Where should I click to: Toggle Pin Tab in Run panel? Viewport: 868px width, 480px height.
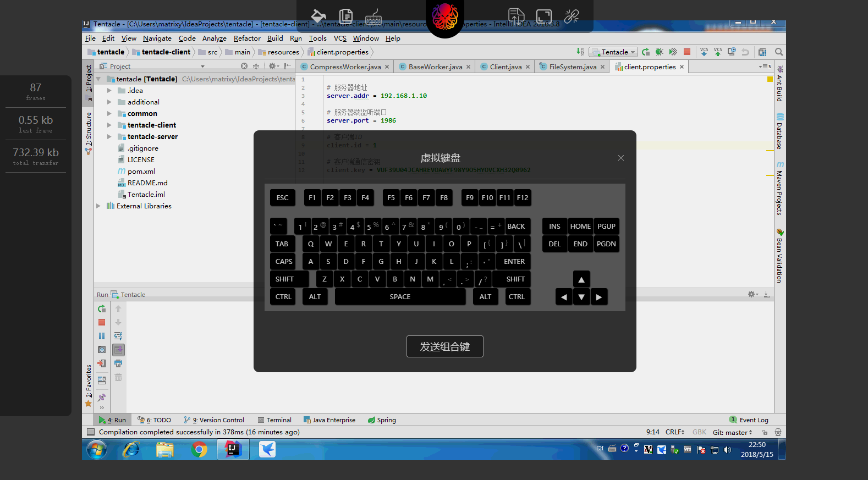pyautogui.click(x=102, y=397)
